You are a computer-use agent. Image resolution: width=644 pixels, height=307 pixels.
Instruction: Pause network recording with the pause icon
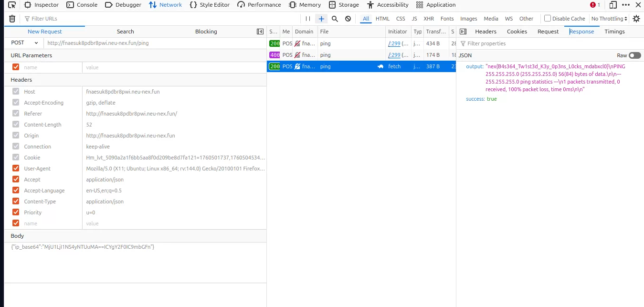click(308, 19)
